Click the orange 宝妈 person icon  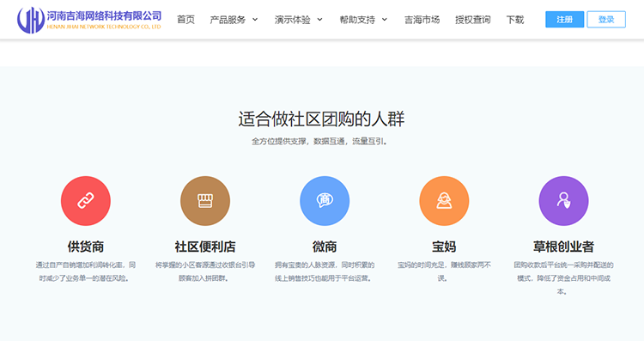click(x=444, y=201)
